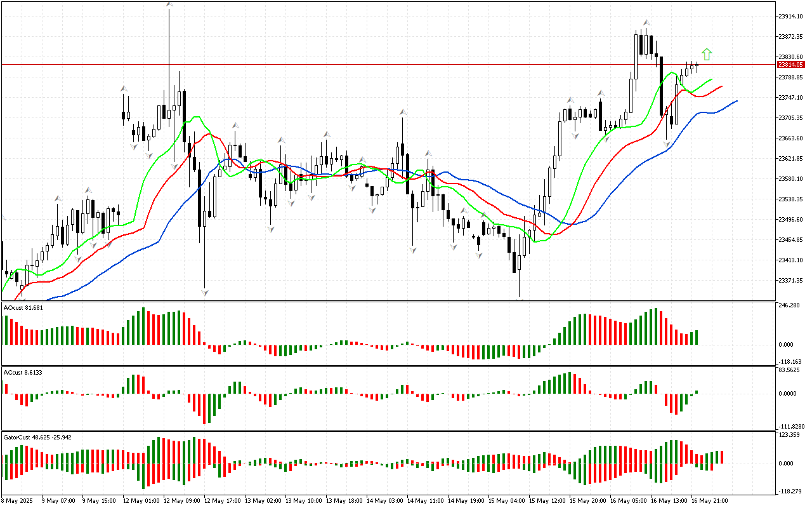Select the blue Alligator line's right end
The width and height of the screenshot is (812, 508).
coord(736,100)
